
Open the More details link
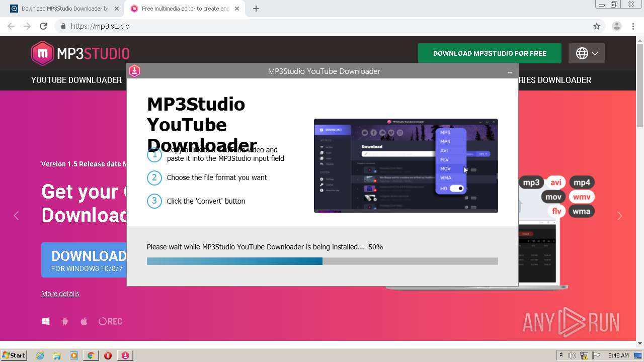(x=60, y=294)
